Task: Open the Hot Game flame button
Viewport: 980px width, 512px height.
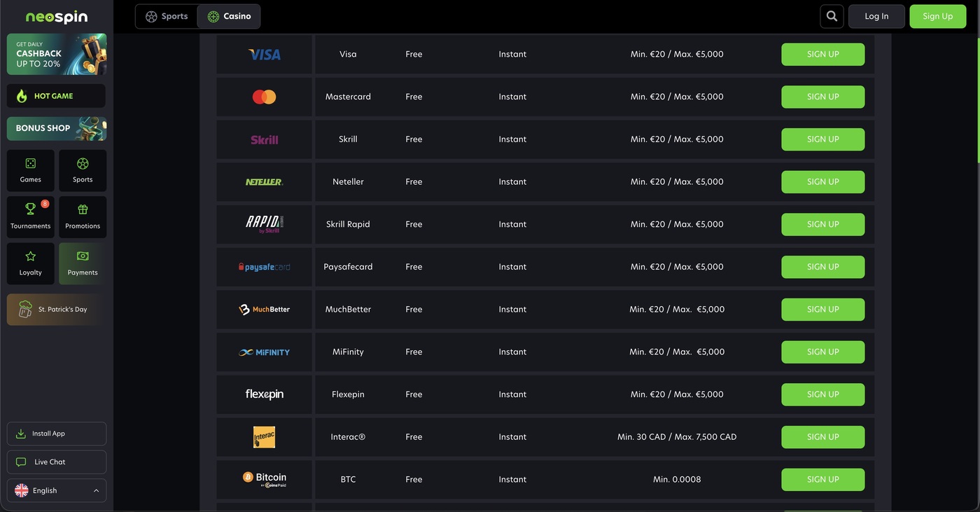Action: 56,96
